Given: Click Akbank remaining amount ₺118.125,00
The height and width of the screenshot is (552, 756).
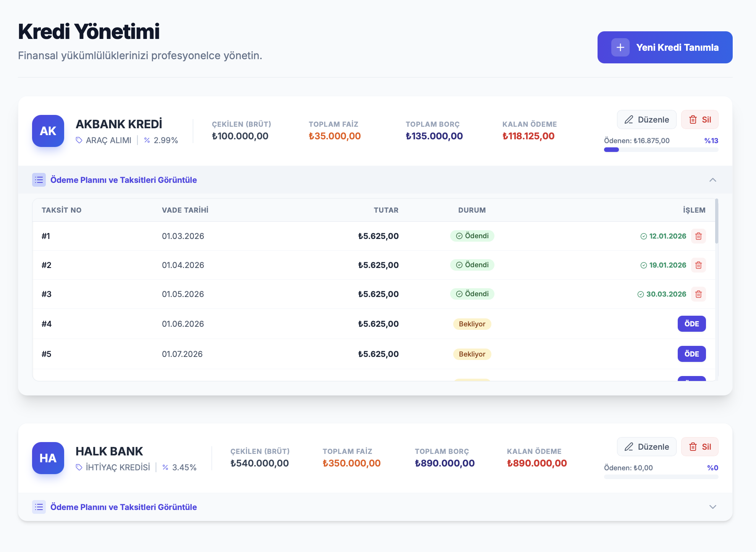Looking at the screenshot, I should pyautogui.click(x=528, y=136).
